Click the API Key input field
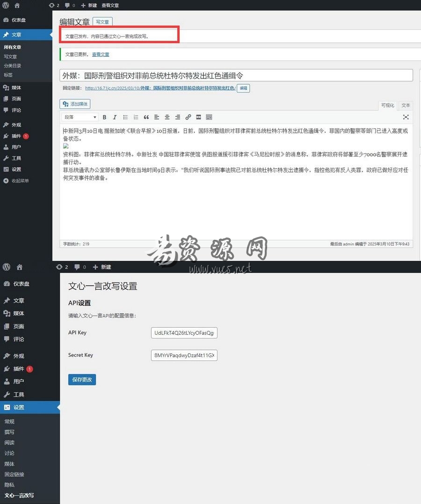 184,333
